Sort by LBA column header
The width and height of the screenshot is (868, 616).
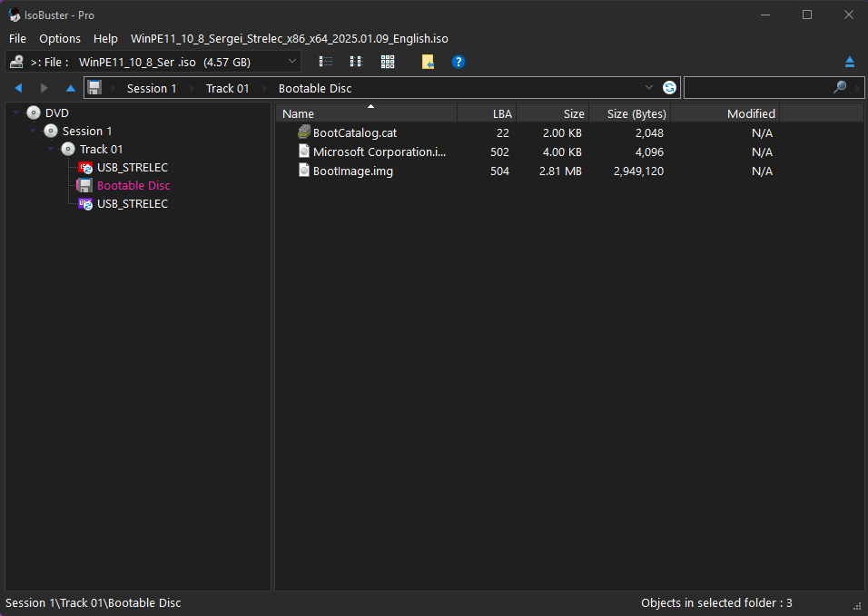(x=486, y=113)
